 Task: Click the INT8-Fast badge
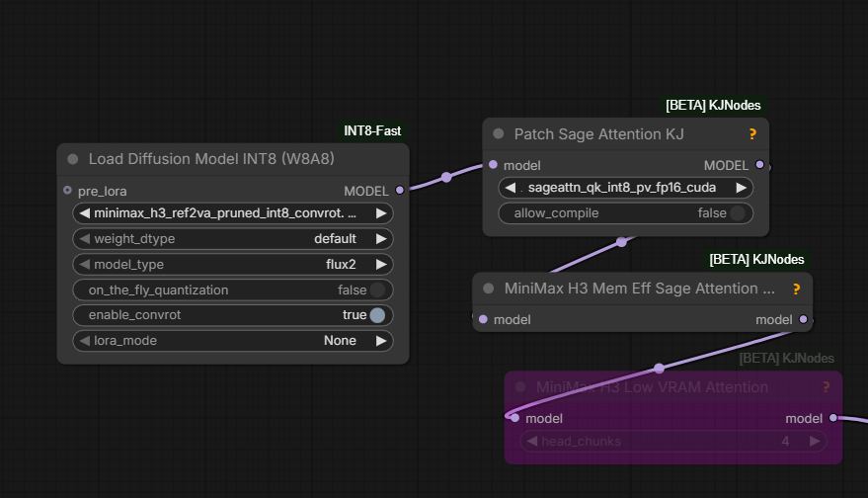pos(372,130)
